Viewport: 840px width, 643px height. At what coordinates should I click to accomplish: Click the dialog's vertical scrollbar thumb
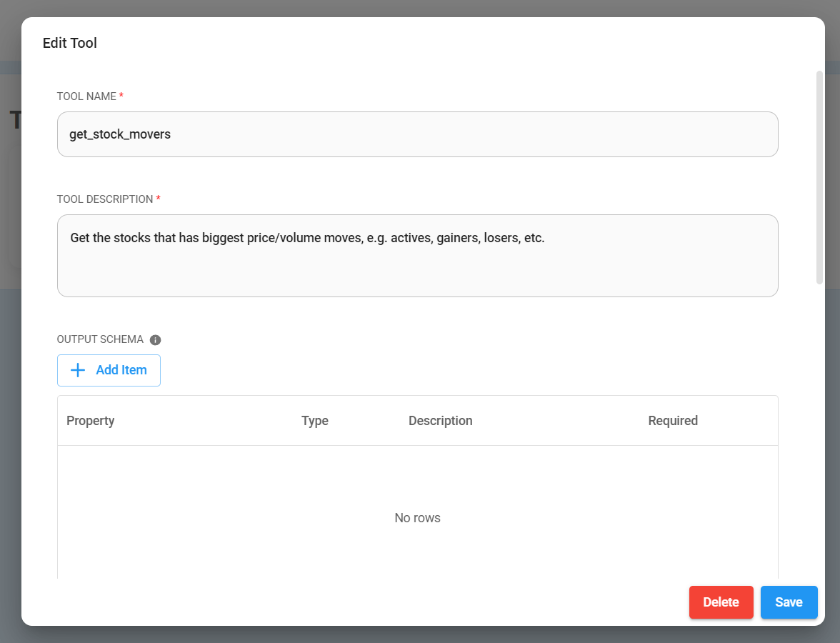coord(819,177)
